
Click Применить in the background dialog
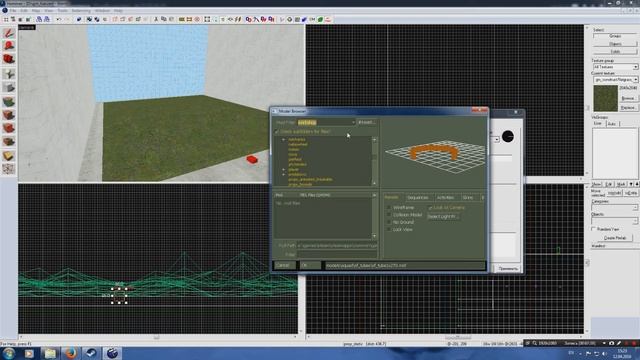tap(508, 269)
